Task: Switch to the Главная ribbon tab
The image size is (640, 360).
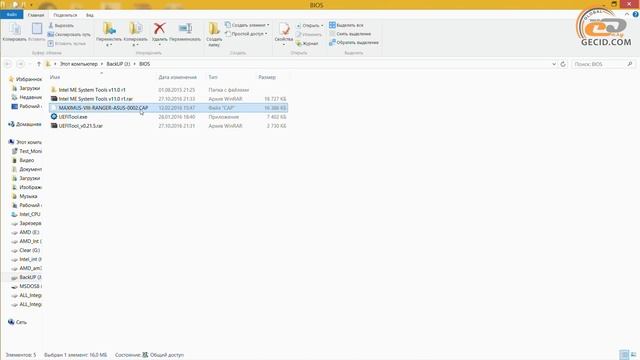Action: [x=36, y=15]
